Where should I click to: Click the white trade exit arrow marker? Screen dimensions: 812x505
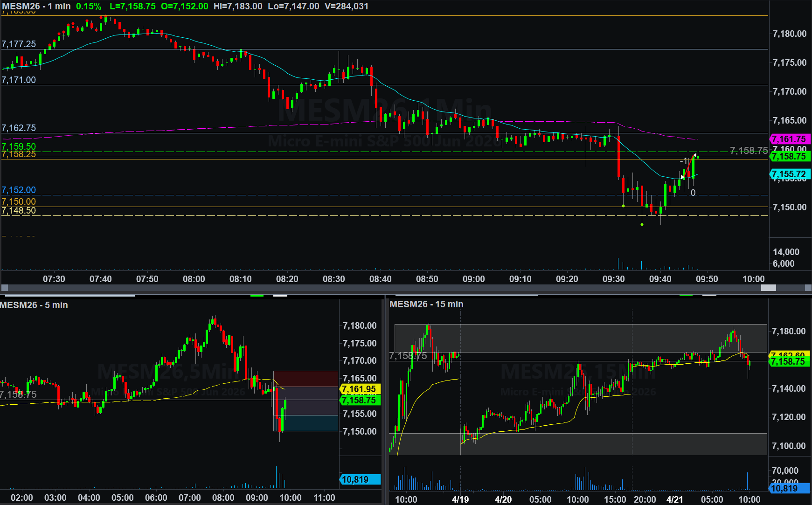point(695,155)
